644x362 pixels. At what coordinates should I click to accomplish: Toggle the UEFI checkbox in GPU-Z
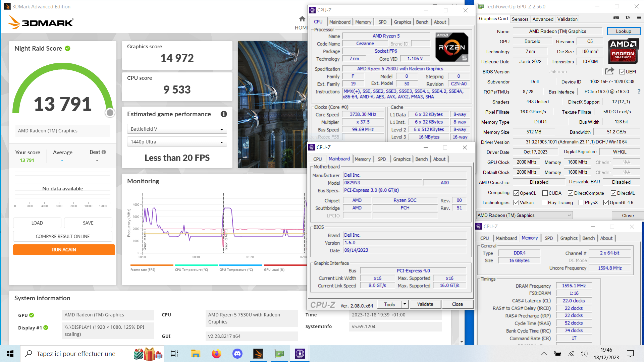coord(622,72)
